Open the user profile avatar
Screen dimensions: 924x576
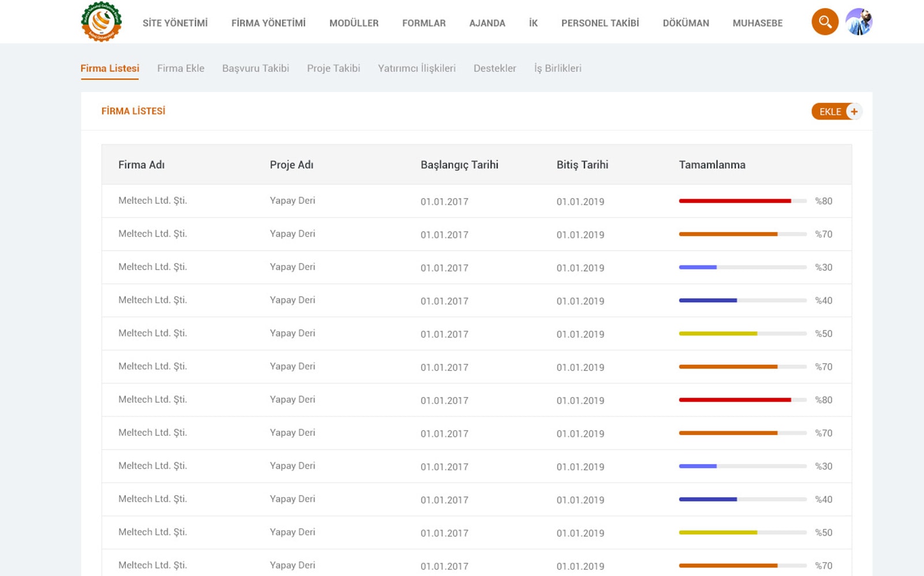pyautogui.click(x=859, y=22)
